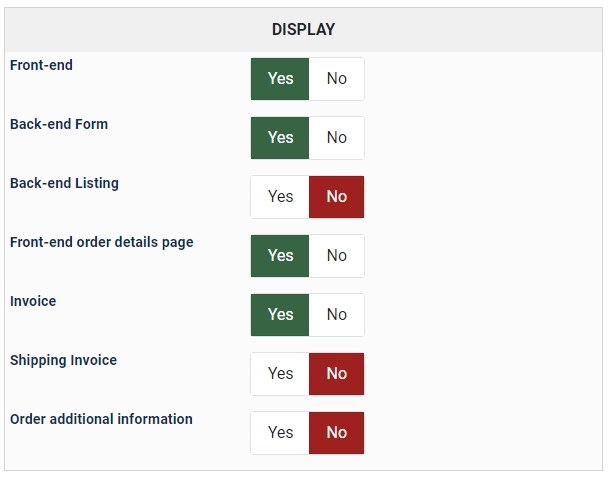Enable Back-end Listing with Yes
The height and width of the screenshot is (483, 610).
click(280, 197)
